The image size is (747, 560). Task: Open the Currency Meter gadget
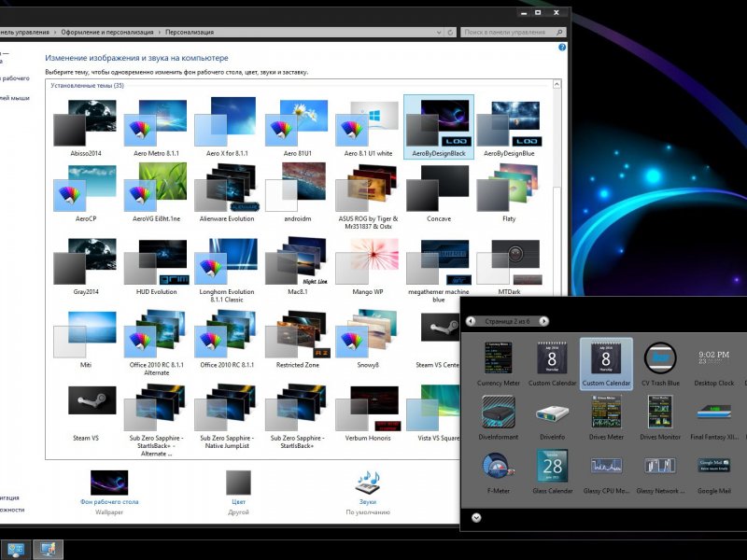coord(499,364)
